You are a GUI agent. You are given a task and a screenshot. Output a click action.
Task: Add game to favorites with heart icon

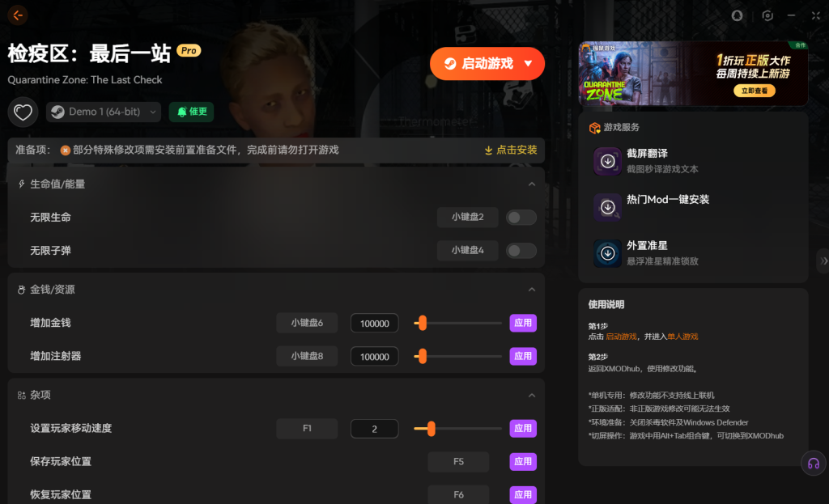[23, 112]
